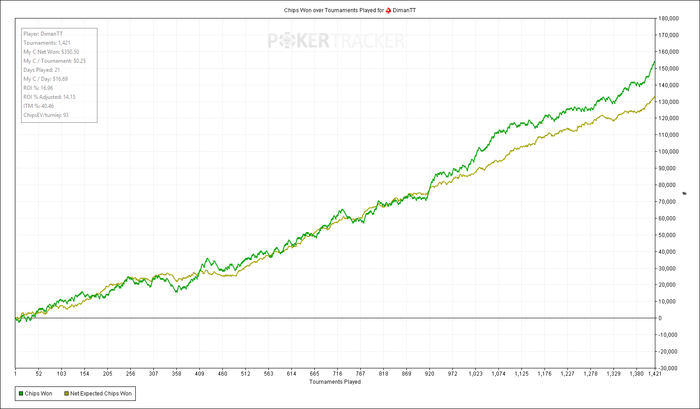This screenshot has height=409, width=700.
Task: Click the 'My C / Tournament: $0.25' line
Action: click(54, 61)
